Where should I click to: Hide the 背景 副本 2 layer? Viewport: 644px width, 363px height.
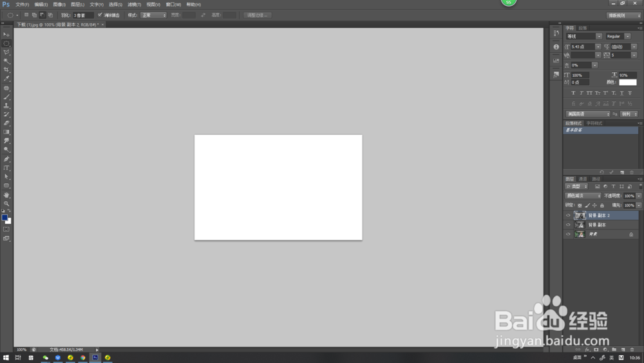pyautogui.click(x=568, y=215)
